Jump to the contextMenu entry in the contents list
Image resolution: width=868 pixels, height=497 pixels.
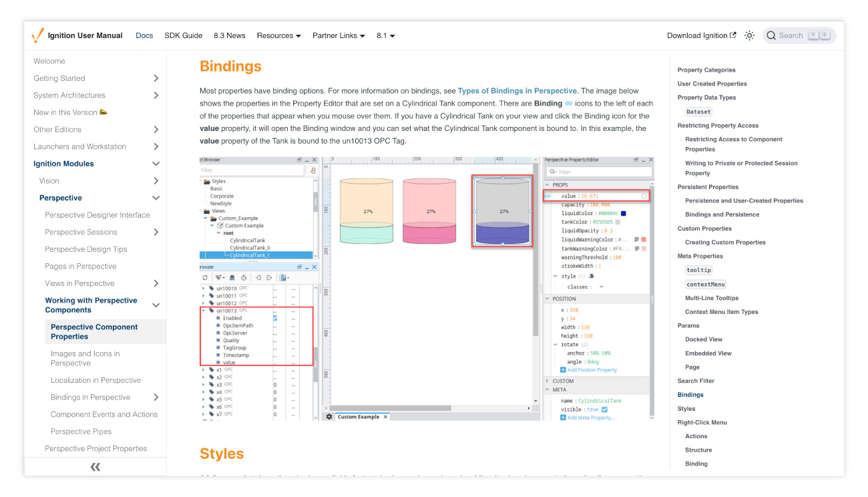coord(706,284)
